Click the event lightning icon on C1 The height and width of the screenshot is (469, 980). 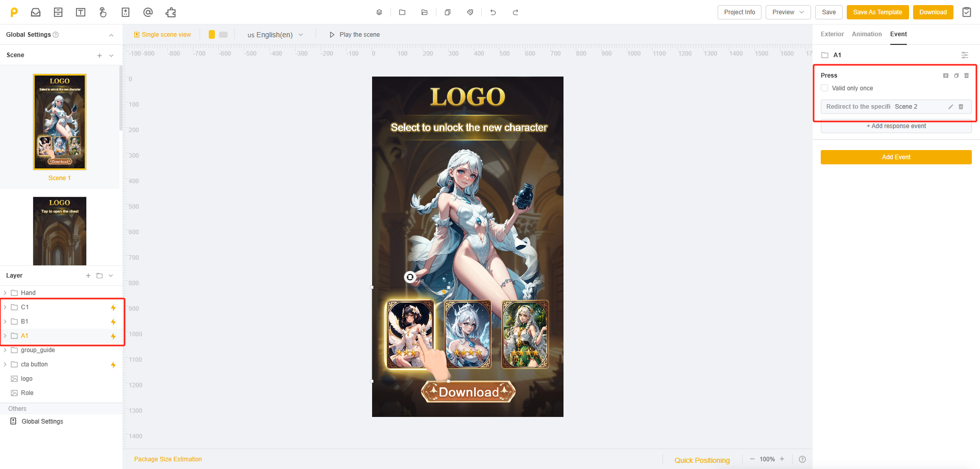click(113, 308)
